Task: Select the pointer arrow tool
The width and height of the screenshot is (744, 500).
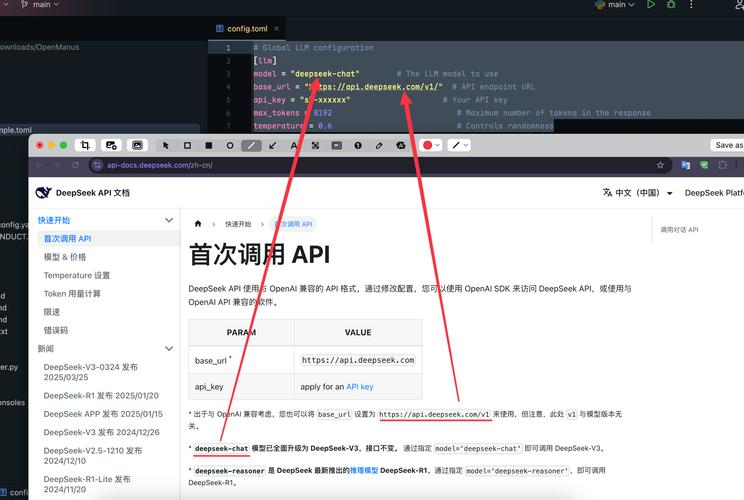Action: 166,145
